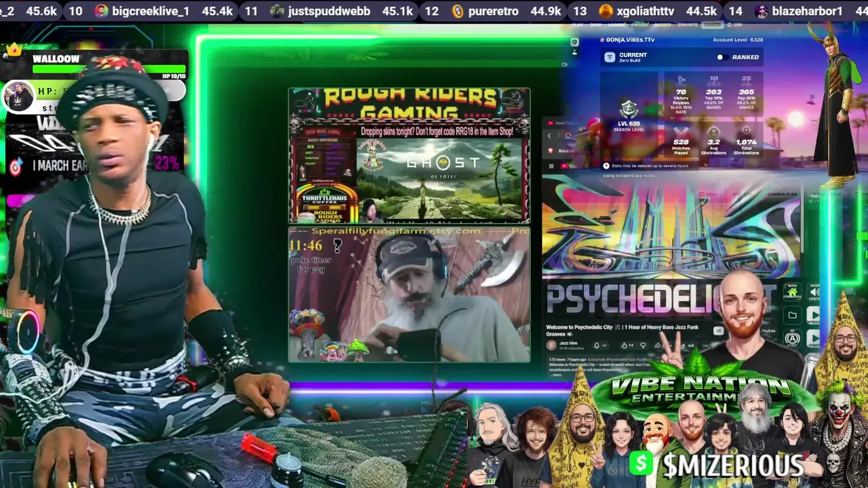Select the YouTube browser tab
Image resolution: width=868 pixels, height=488 pixels.
coord(563,123)
